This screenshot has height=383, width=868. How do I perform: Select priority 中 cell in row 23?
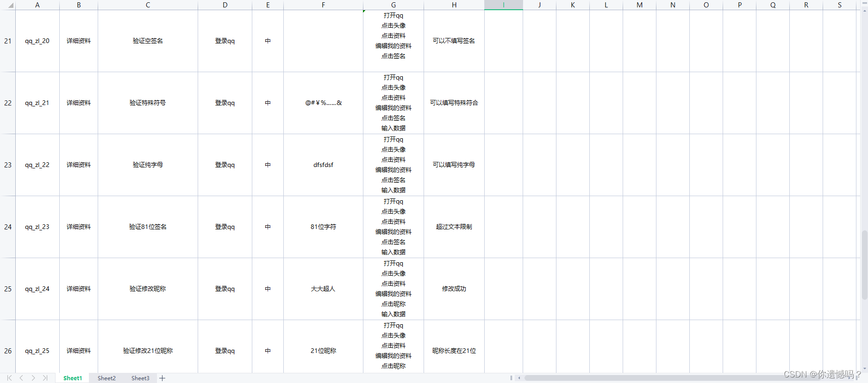[x=268, y=165]
